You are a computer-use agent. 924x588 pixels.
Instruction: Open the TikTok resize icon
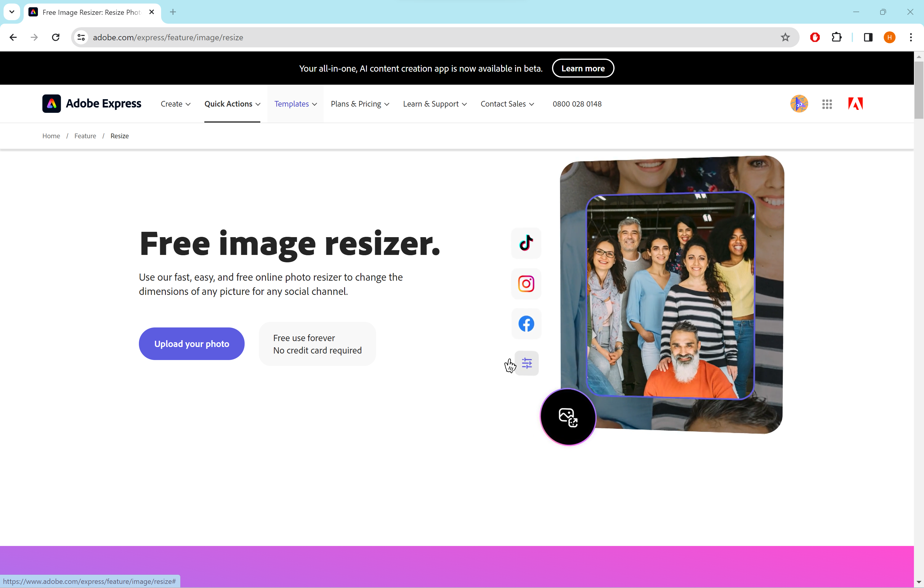pyautogui.click(x=526, y=243)
